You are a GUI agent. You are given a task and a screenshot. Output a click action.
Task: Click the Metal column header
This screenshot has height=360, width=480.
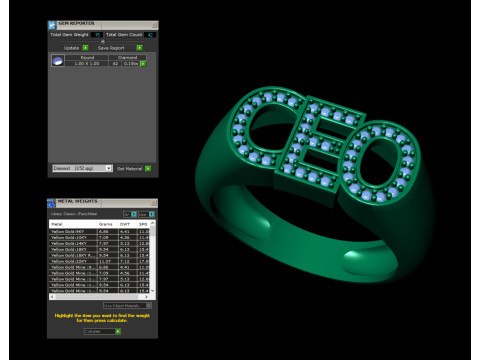(x=73, y=224)
